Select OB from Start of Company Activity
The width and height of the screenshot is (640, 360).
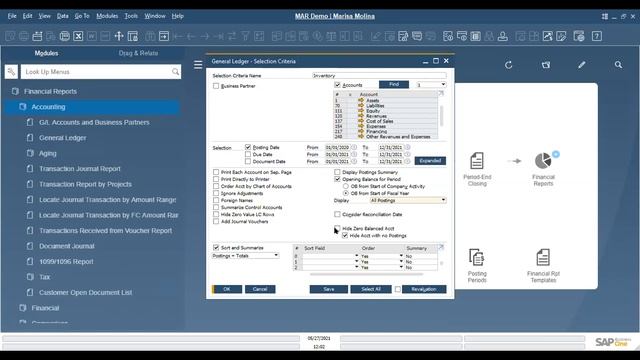pos(346,186)
